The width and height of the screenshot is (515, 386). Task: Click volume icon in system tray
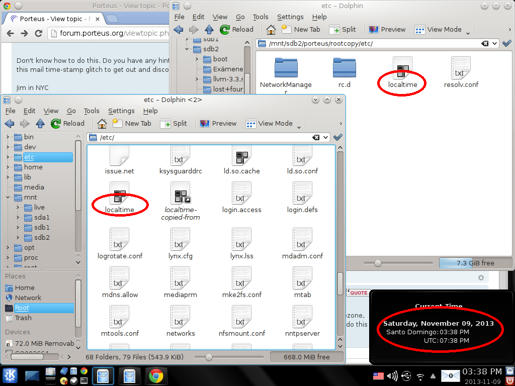tap(392, 376)
